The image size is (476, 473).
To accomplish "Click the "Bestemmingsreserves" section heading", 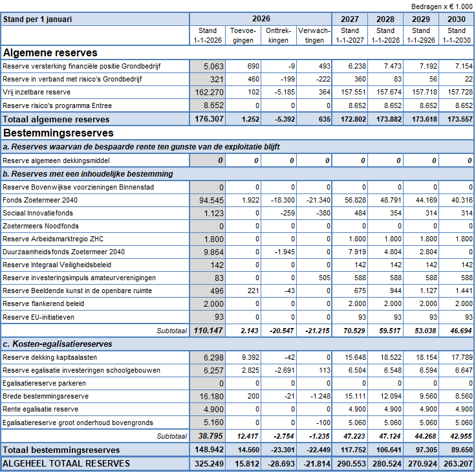I will (x=58, y=133).
